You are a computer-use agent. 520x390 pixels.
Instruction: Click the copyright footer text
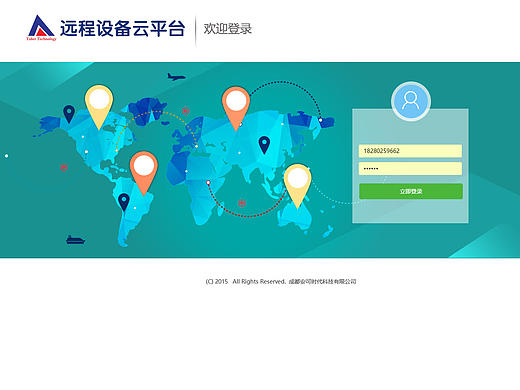281,281
